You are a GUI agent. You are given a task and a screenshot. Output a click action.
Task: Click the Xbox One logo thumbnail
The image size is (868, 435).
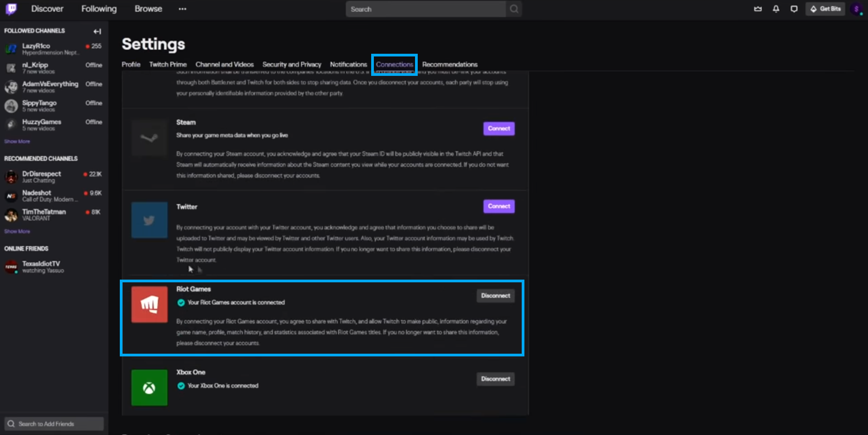click(149, 388)
